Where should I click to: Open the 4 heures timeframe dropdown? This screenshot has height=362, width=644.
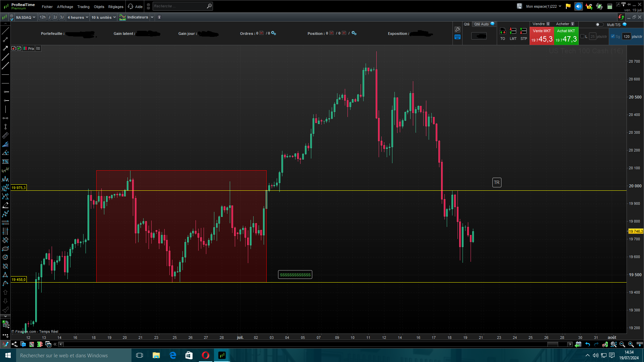click(78, 17)
